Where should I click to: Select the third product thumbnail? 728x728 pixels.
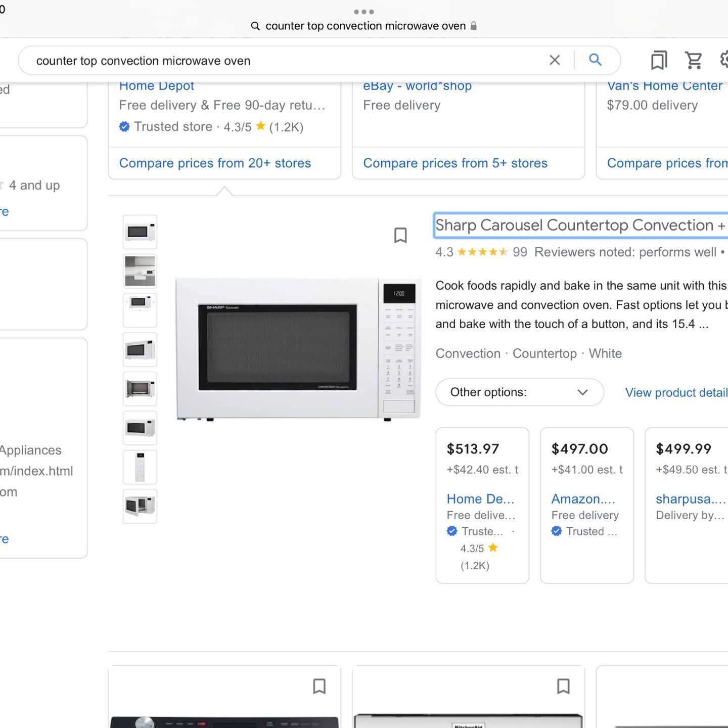140,310
